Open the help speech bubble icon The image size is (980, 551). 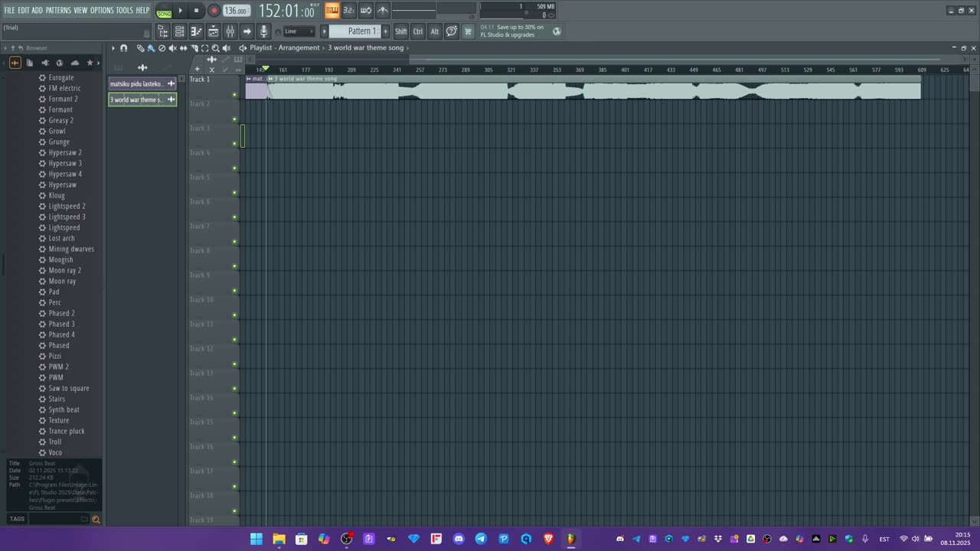tap(452, 31)
